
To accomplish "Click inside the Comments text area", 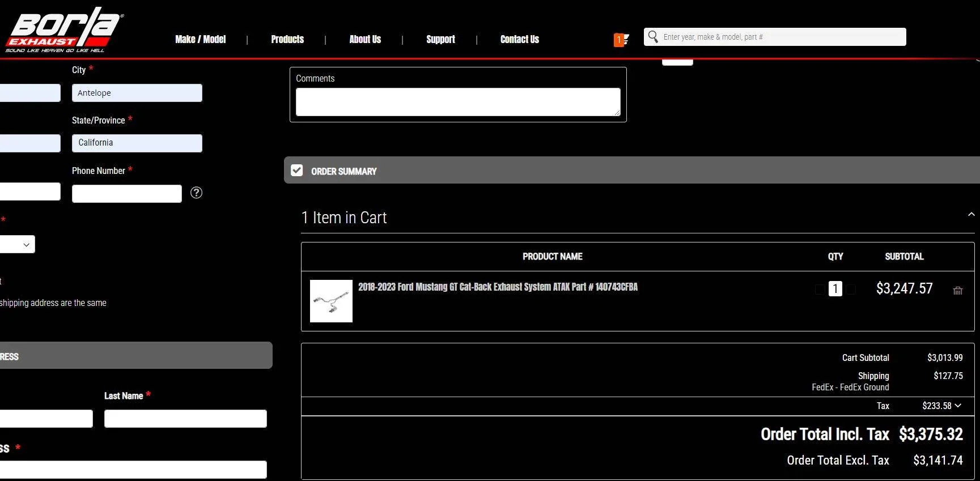I will click(x=458, y=102).
